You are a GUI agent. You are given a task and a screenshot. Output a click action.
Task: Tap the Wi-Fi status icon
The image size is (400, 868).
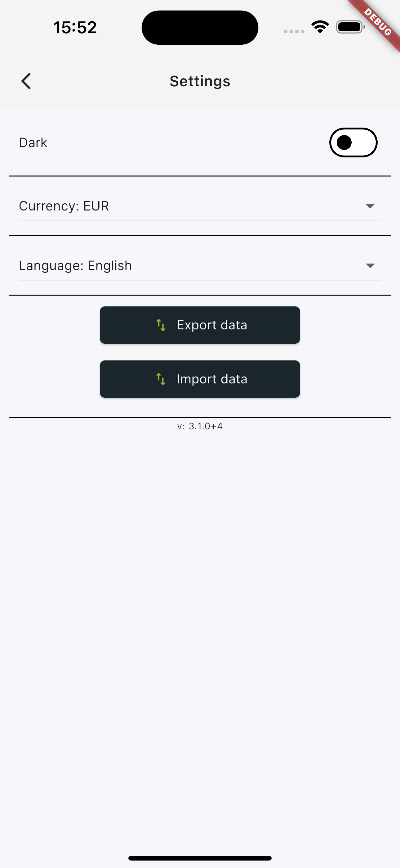click(x=320, y=27)
